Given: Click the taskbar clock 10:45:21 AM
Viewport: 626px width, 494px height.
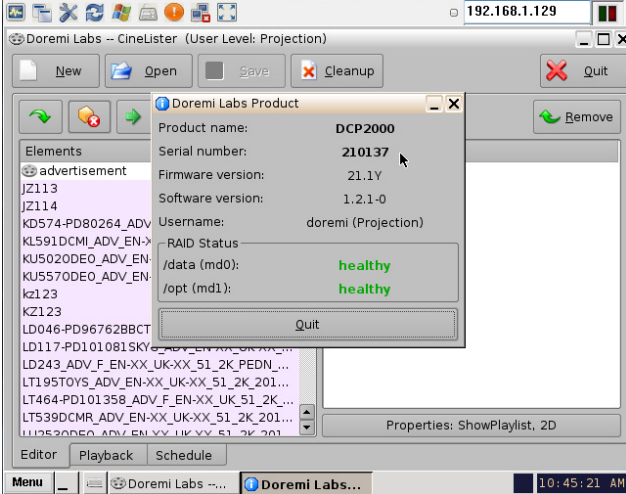Looking at the screenshot, I should 581,483.
